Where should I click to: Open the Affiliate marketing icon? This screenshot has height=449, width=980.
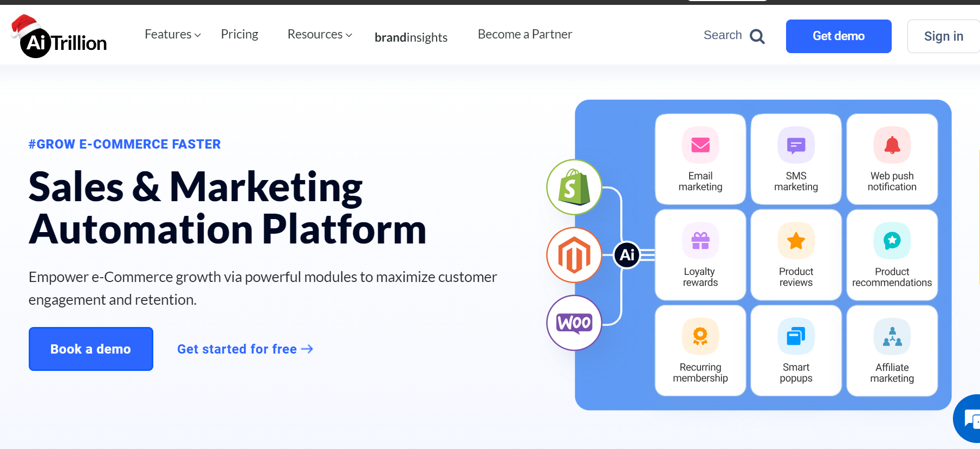(x=892, y=336)
